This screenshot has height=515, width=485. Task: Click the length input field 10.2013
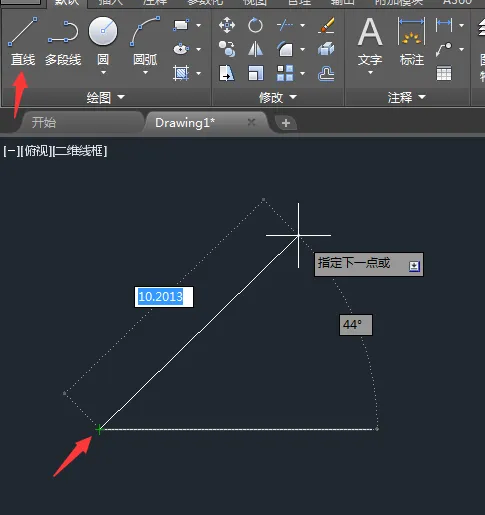pos(164,297)
